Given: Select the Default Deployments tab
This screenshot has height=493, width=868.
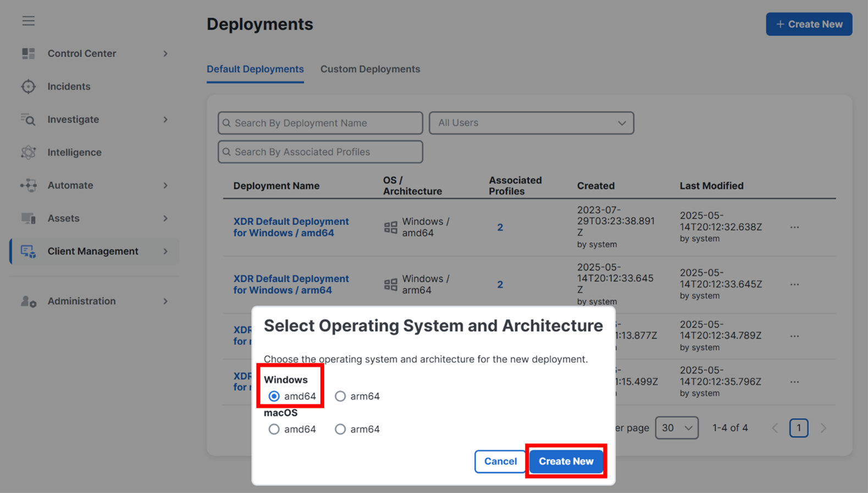Looking at the screenshot, I should click(255, 69).
